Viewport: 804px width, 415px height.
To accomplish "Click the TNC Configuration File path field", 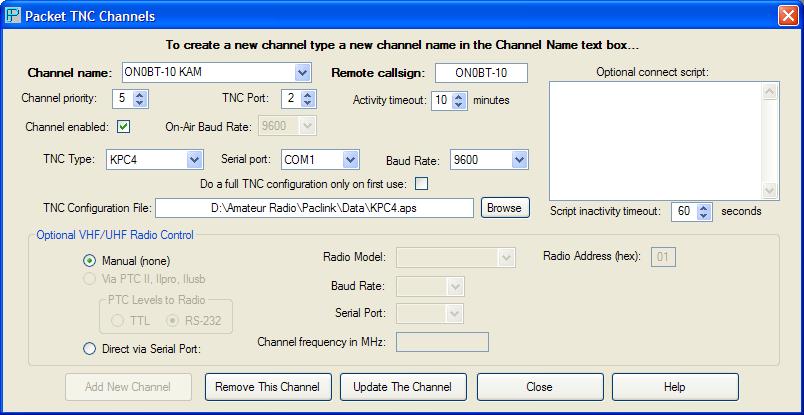I will (315, 208).
